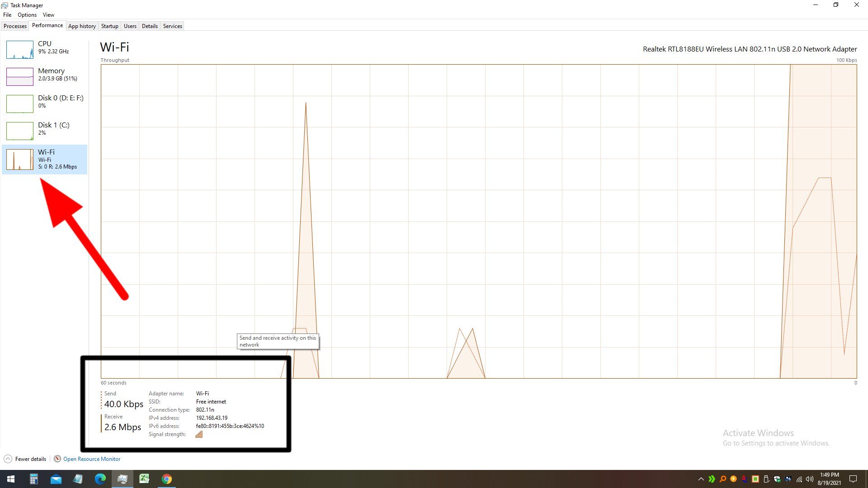Screen dimensions: 868x488
Task: Open the View menu
Action: tap(48, 14)
